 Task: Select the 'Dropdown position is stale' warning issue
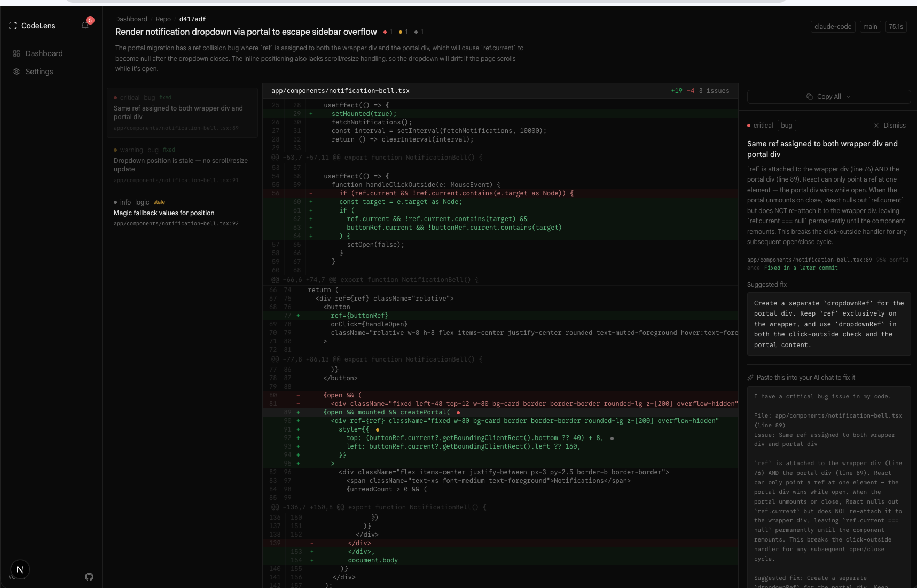182,164
